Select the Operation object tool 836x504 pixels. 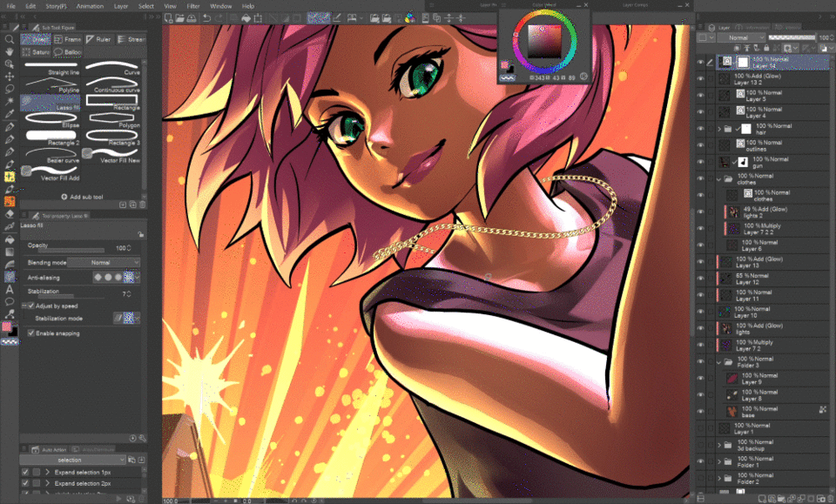coord(9,64)
